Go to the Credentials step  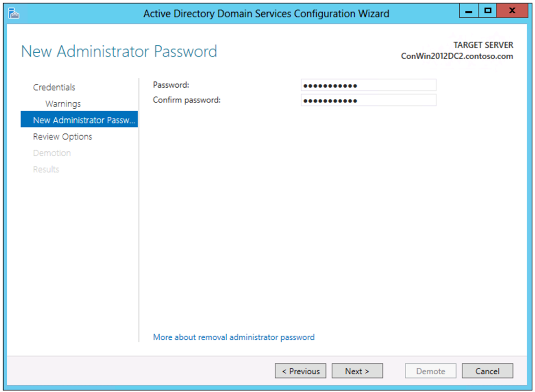point(54,87)
